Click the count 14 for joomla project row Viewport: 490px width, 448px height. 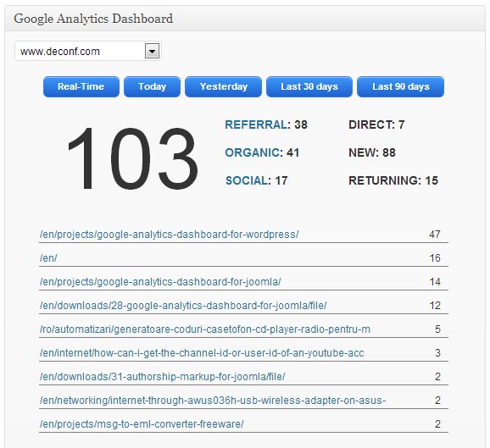coord(435,282)
